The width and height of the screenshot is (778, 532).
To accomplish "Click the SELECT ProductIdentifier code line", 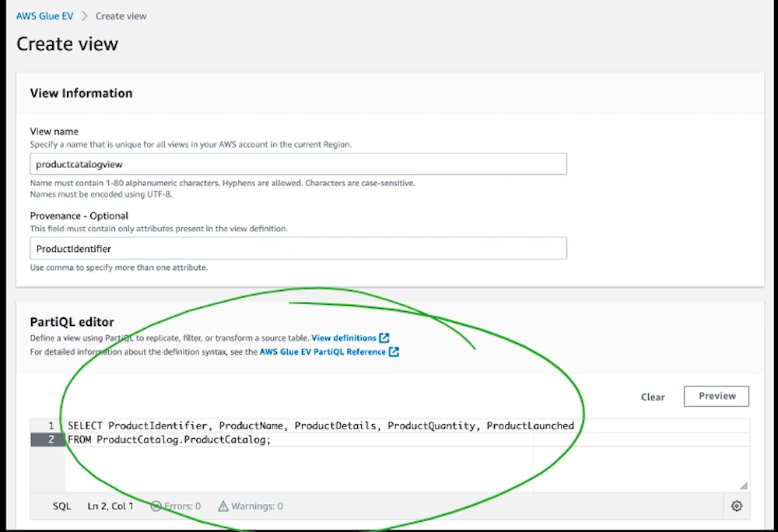I will [321, 426].
